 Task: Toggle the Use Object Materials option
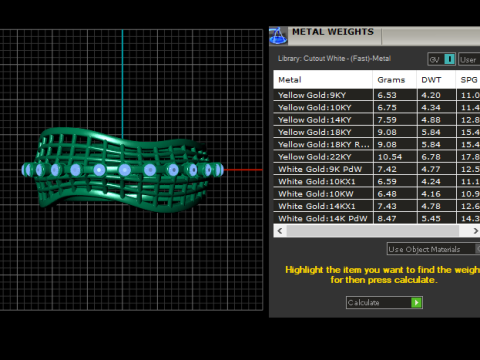tap(433, 249)
